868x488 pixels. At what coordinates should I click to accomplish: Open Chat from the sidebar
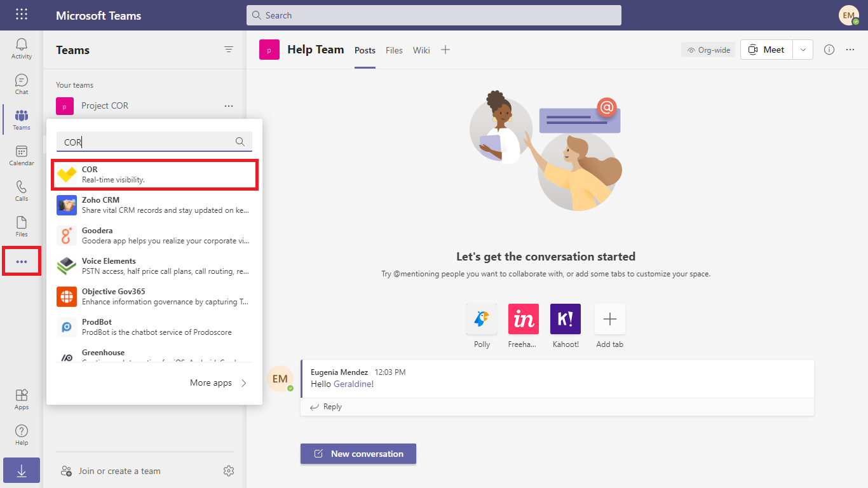(22, 85)
